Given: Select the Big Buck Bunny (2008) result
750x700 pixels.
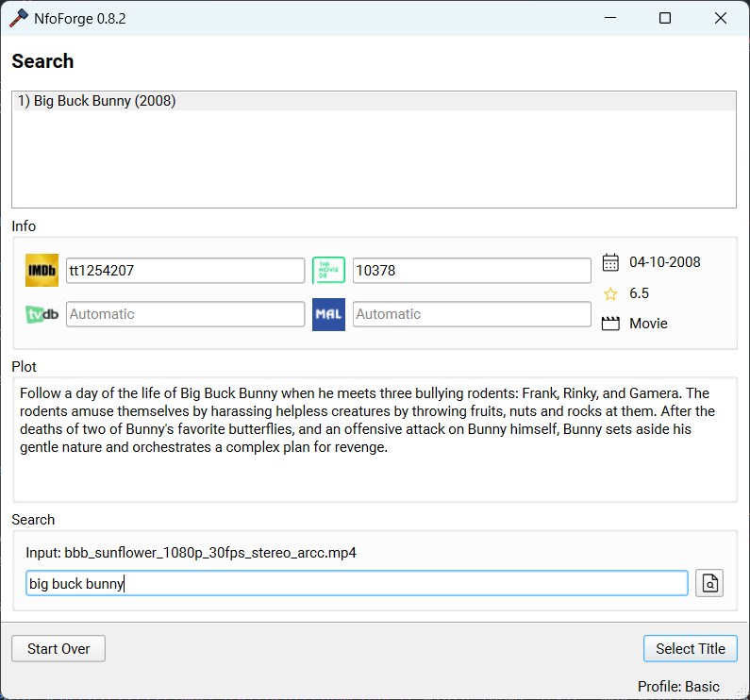Looking at the screenshot, I should (375, 101).
